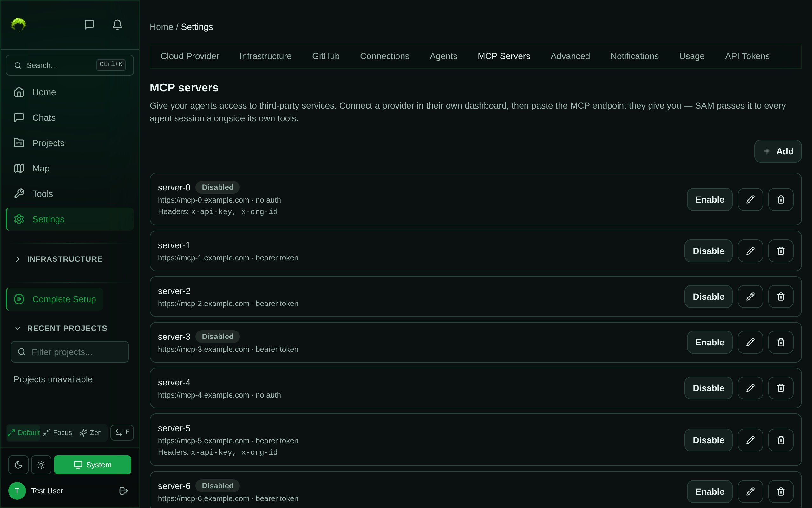The height and width of the screenshot is (508, 812).
Task: Open Map in the sidebar
Action: tap(70, 168)
